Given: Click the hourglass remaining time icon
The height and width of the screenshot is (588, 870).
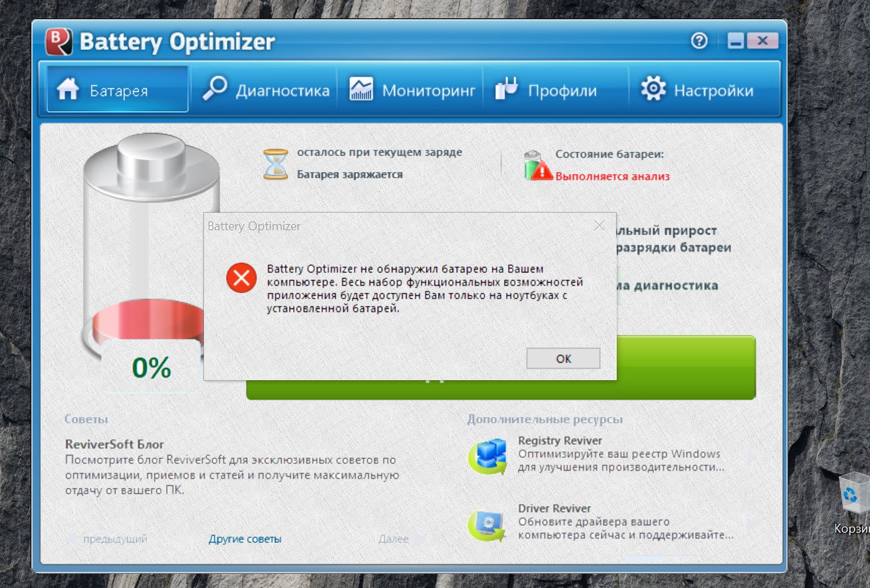Looking at the screenshot, I should tap(276, 164).
